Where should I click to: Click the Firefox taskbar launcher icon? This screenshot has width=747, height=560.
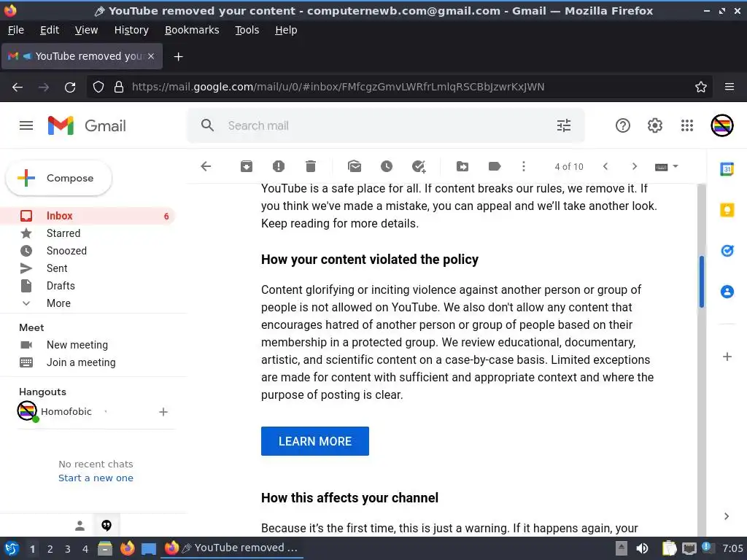(127, 548)
